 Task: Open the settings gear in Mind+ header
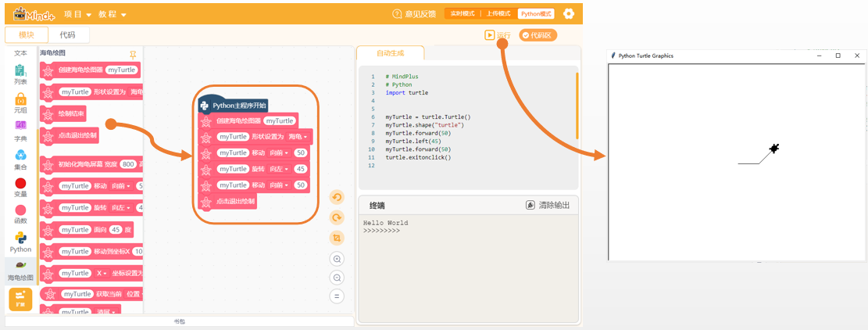(x=569, y=14)
